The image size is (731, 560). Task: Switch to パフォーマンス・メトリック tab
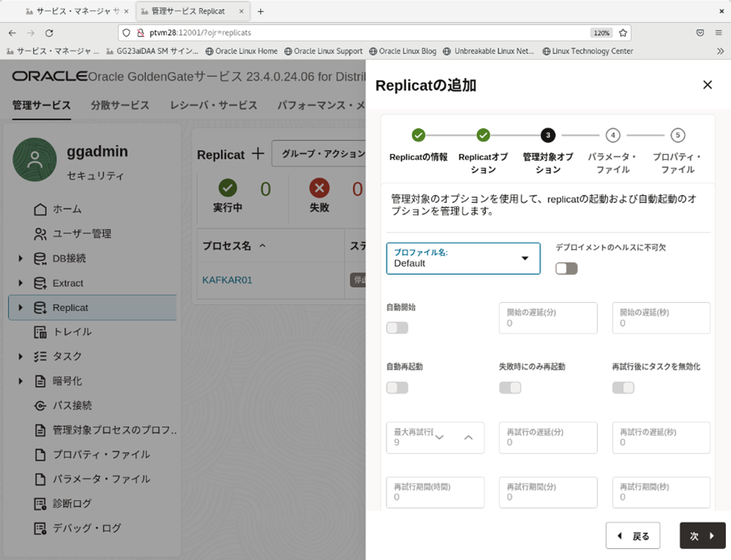[x=321, y=105]
